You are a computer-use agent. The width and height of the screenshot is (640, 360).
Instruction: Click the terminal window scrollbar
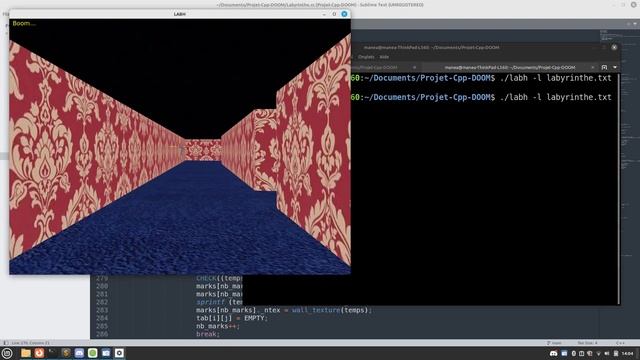click(619, 189)
